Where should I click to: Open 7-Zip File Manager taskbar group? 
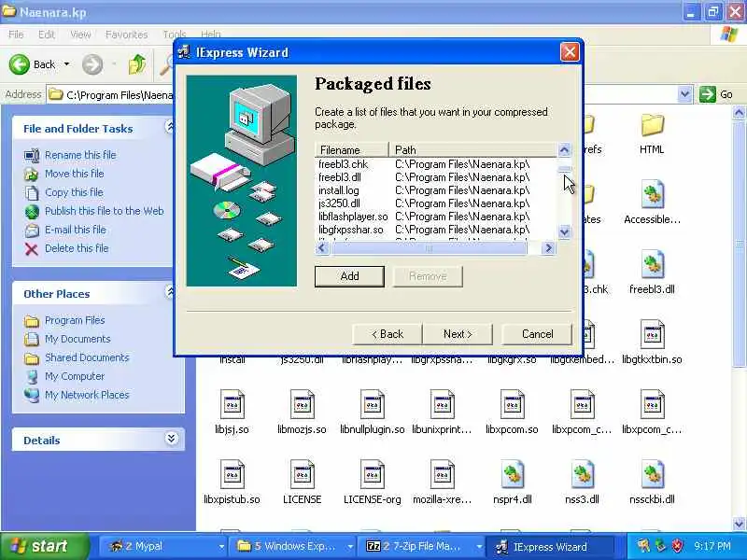point(422,546)
